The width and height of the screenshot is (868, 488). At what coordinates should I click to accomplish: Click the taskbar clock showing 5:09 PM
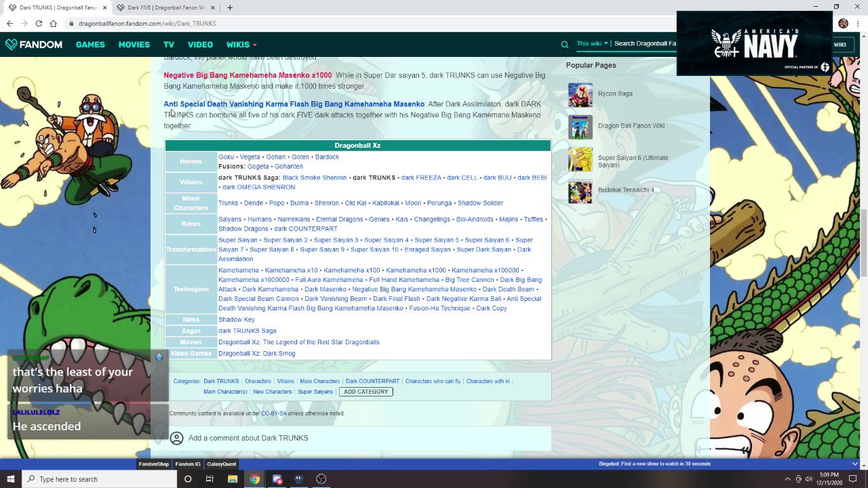pos(829,479)
